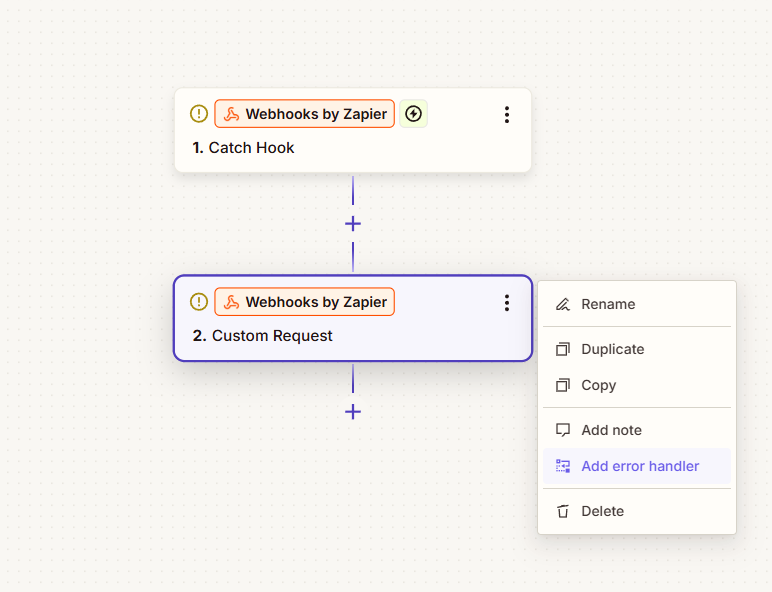Screen dimensions: 772x592
Task: Add a step between Catch Hook and Custom Request
Action: click(x=353, y=224)
